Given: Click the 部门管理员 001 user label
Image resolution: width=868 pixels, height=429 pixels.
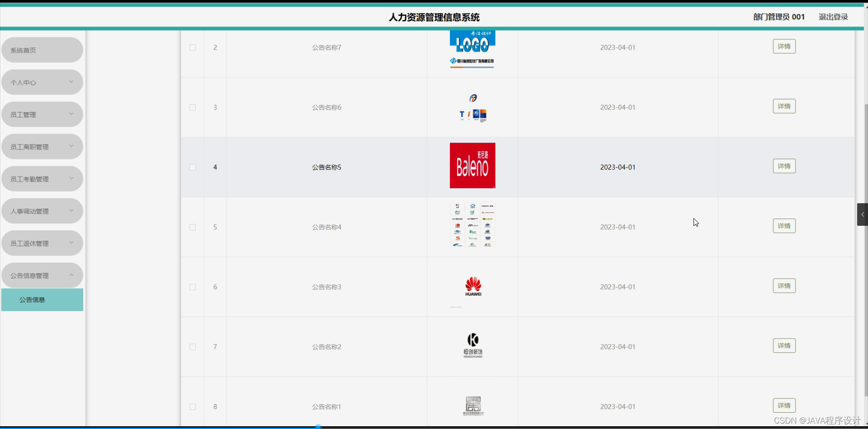Looking at the screenshot, I should 779,17.
